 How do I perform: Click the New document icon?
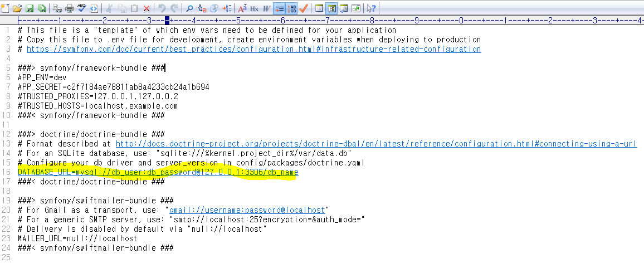(x=6, y=8)
